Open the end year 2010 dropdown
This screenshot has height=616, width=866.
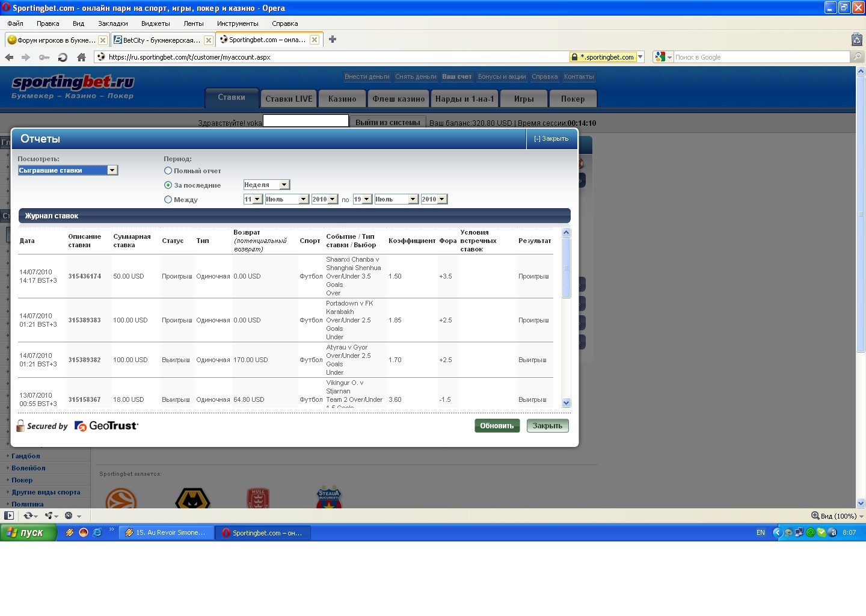(x=434, y=199)
